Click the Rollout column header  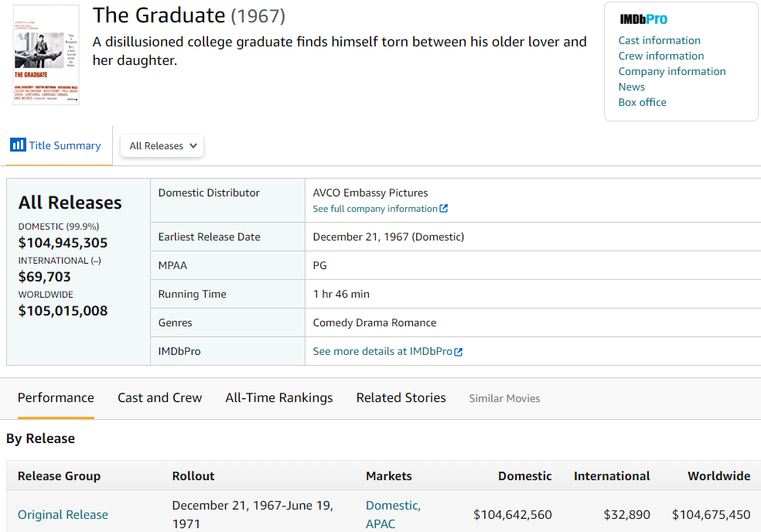click(x=193, y=476)
